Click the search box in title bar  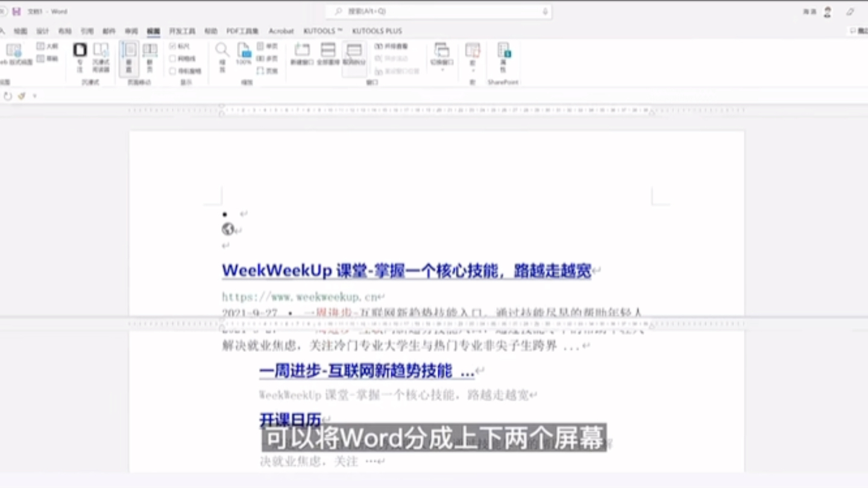click(438, 11)
